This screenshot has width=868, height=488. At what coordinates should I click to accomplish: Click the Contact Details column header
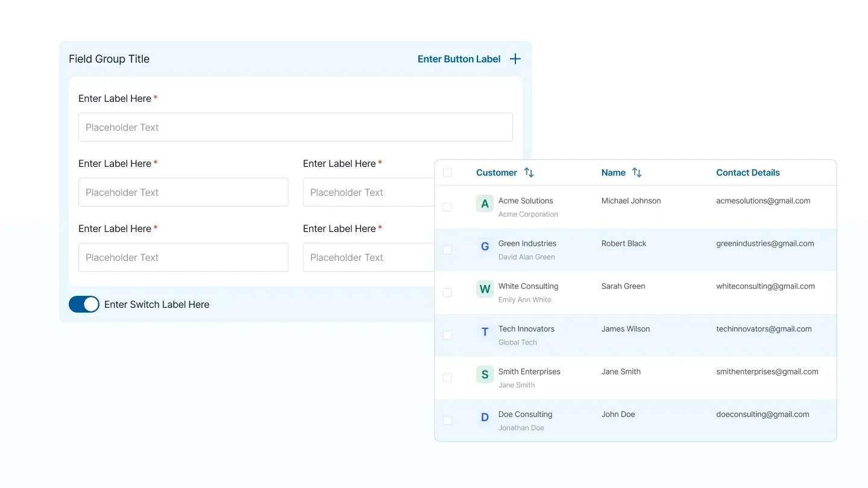coord(747,172)
